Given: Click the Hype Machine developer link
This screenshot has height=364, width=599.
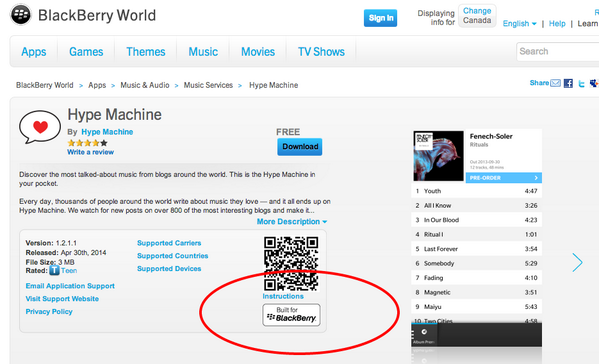Looking at the screenshot, I should (x=107, y=132).
